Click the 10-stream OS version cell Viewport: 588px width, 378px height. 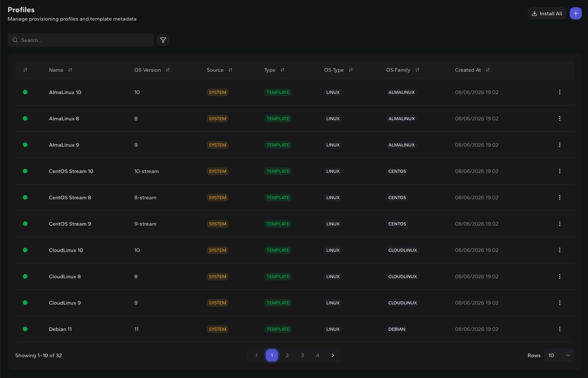point(146,171)
